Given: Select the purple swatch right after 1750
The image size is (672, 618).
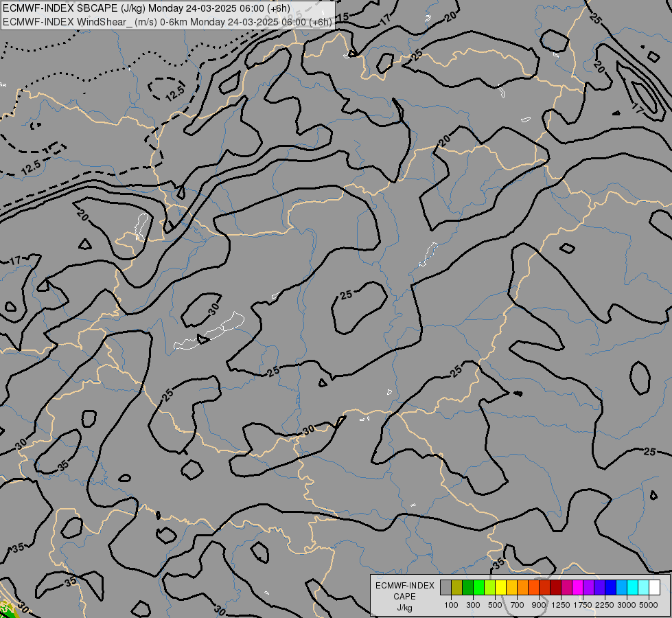Looking at the screenshot, I should (x=588, y=588).
